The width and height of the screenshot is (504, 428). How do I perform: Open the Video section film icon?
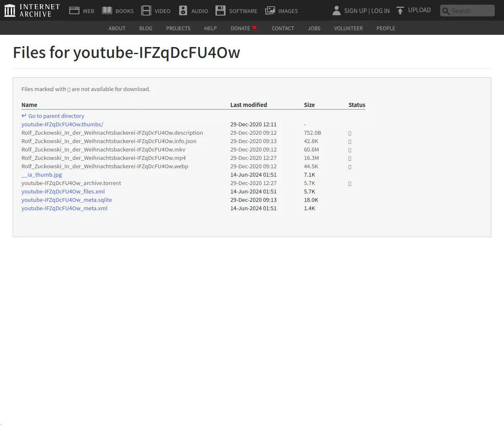(146, 10)
